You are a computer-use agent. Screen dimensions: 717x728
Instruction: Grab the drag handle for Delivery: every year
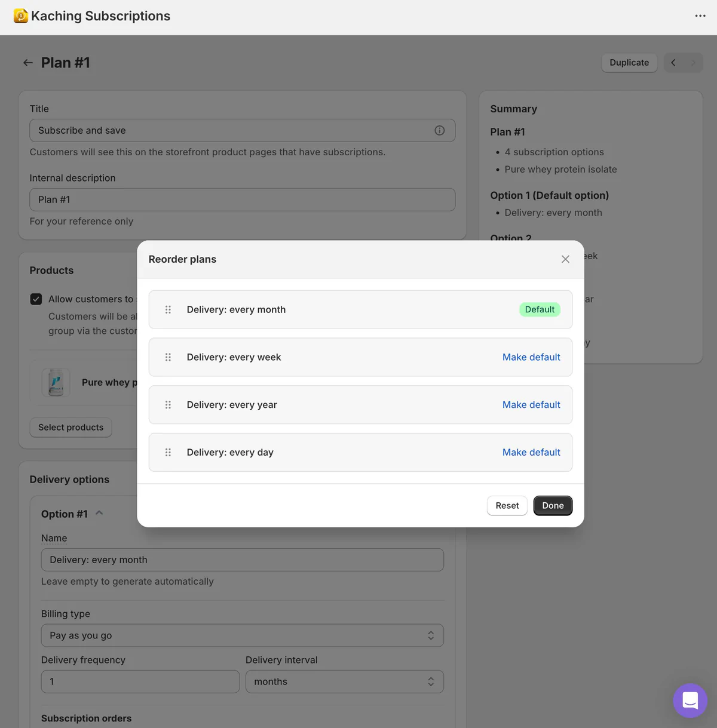pyautogui.click(x=168, y=405)
